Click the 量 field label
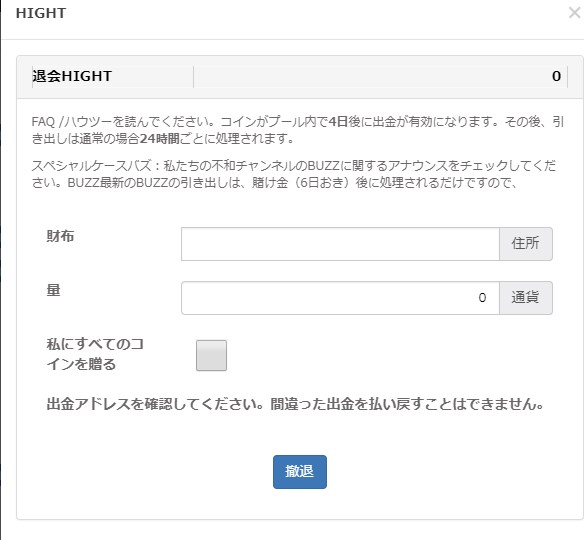The height and width of the screenshot is (540, 584). (53, 290)
